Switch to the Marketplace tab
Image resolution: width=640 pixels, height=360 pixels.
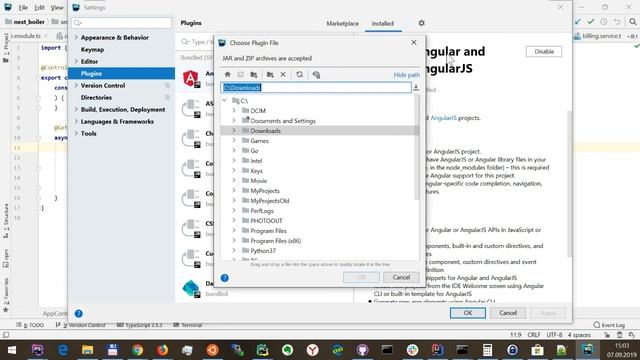342,24
